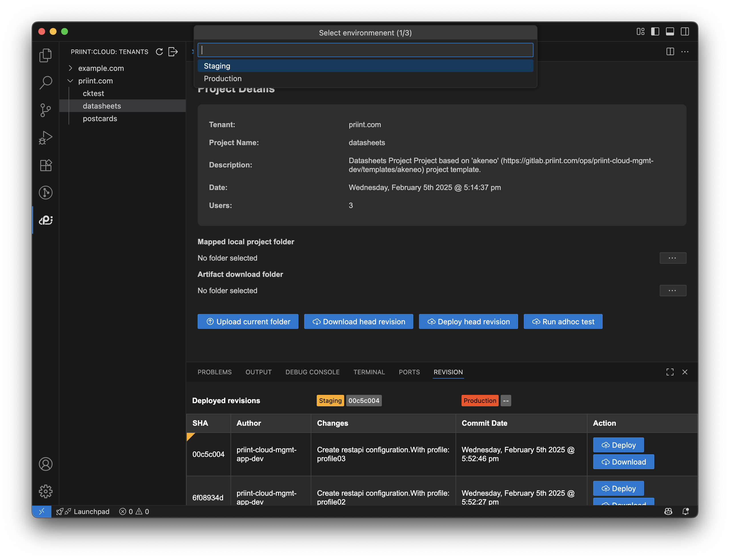The image size is (730, 560).
Task: Maximize the bottom panel size
Action: point(670,372)
